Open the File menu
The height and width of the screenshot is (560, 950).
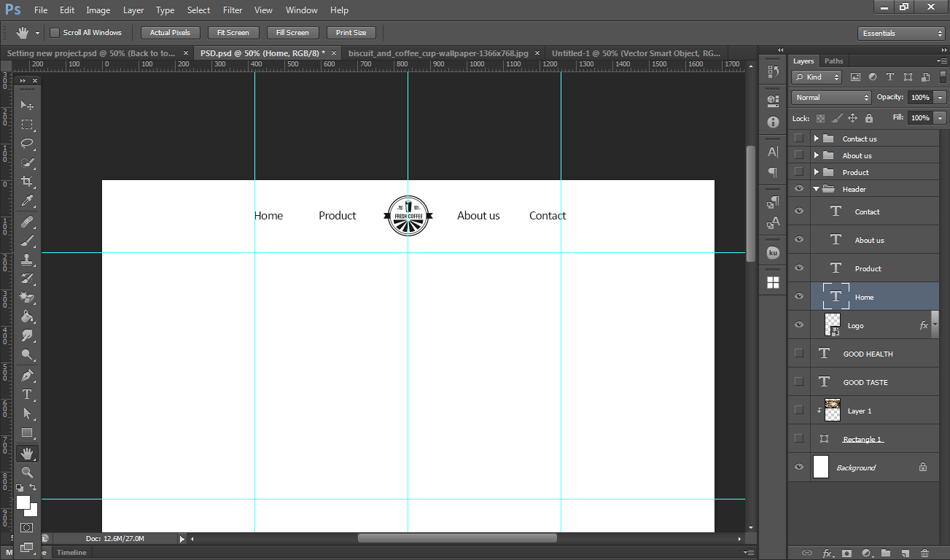point(41,10)
